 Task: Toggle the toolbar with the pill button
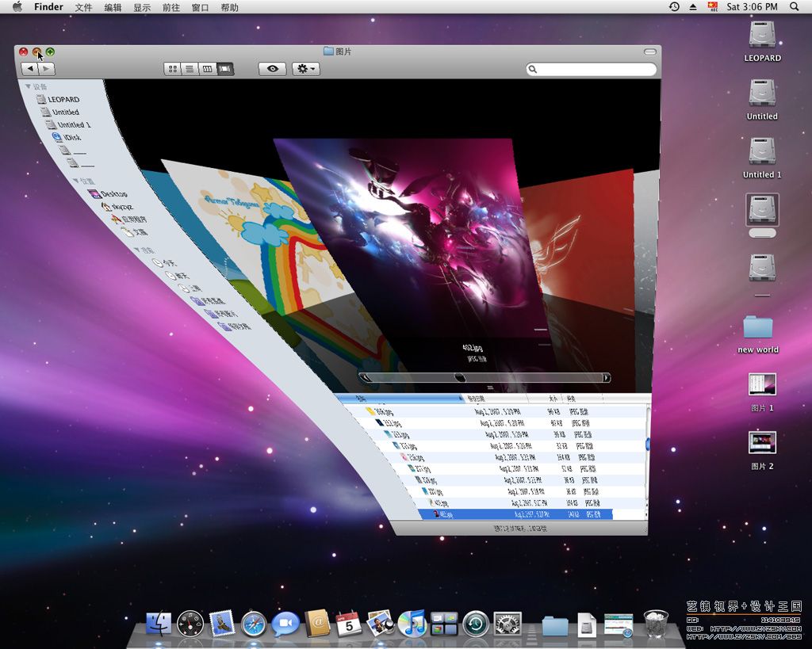[x=649, y=52]
